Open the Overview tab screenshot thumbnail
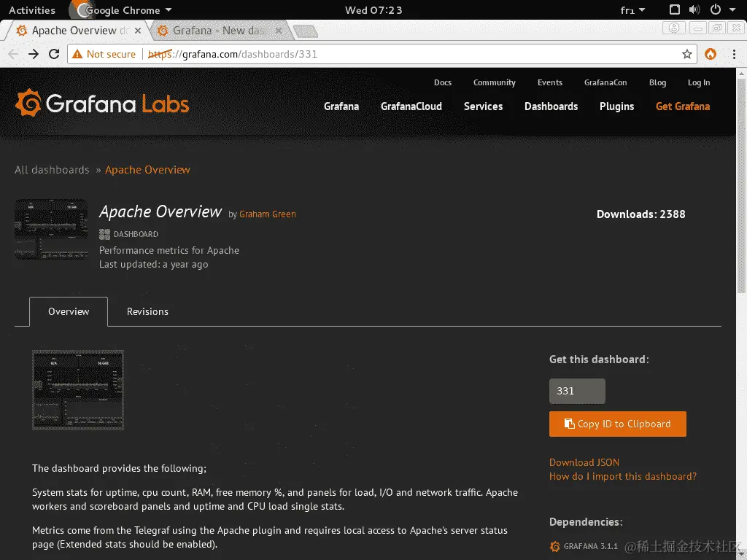This screenshot has height=560, width=747. (x=78, y=390)
